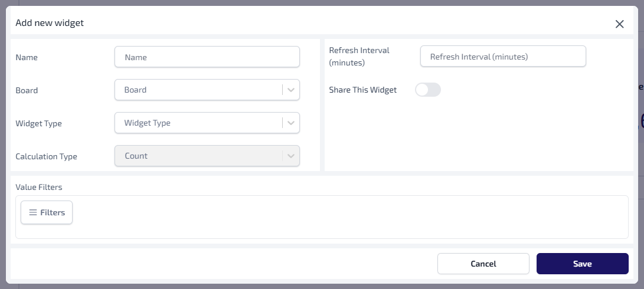This screenshot has width=644, height=289.
Task: Click the filter lines icon beside Filters
Action: point(33,212)
